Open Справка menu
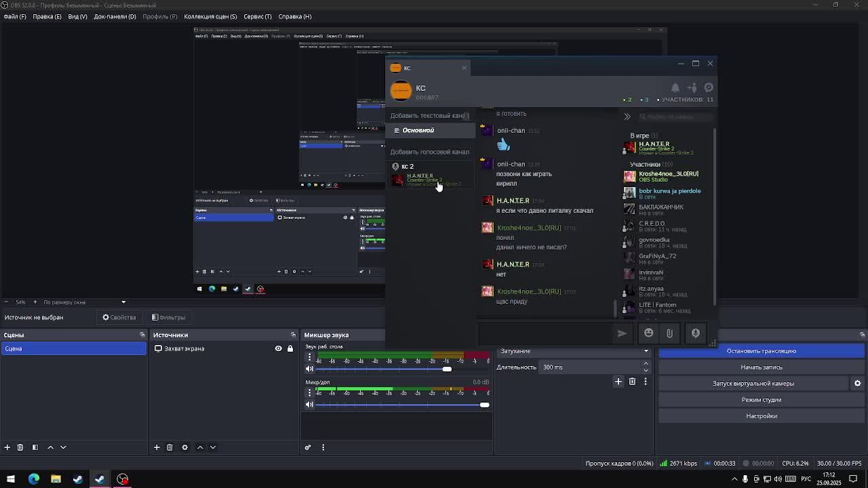 click(295, 16)
